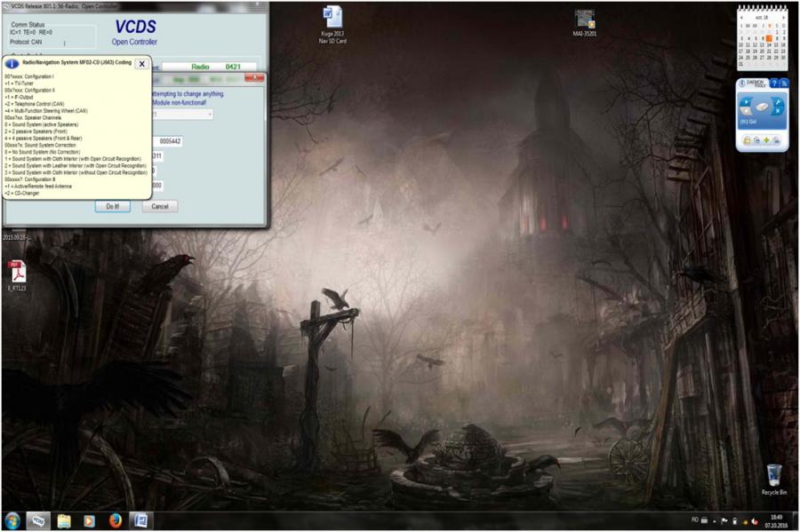Open Firefox from the taskbar
The height and width of the screenshot is (532, 800).
tap(115, 520)
